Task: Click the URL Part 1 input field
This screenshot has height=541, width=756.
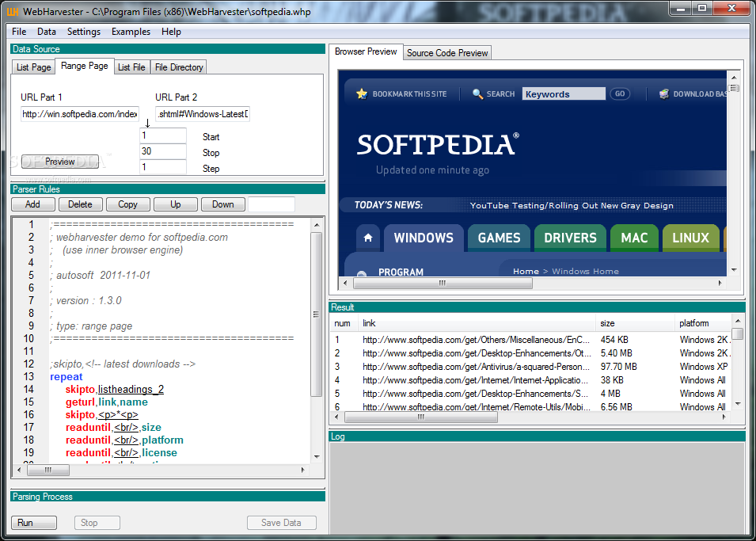Action: [x=79, y=114]
